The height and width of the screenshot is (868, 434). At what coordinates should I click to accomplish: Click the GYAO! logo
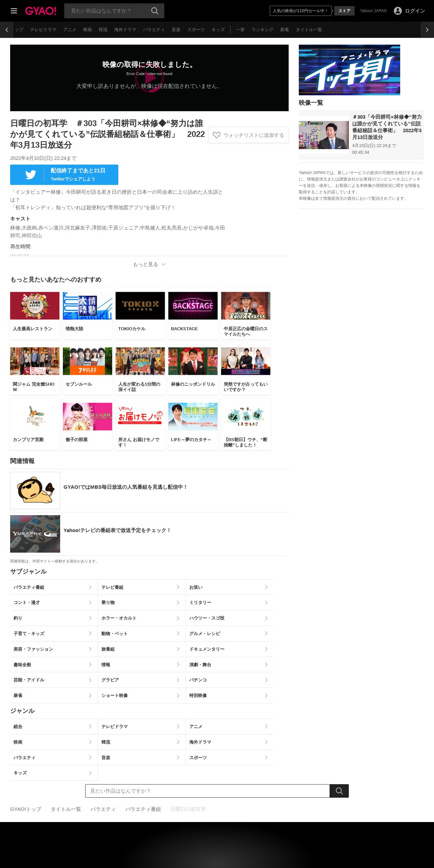click(x=41, y=11)
